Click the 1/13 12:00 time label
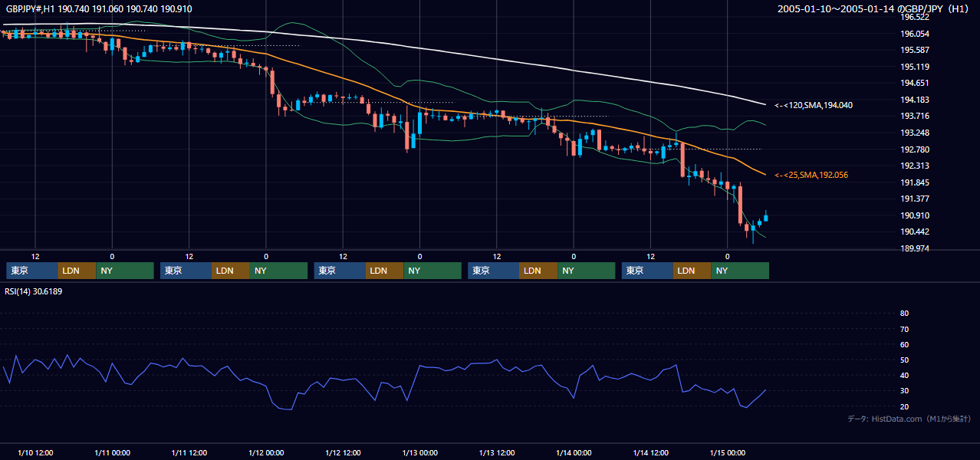 [x=496, y=452]
